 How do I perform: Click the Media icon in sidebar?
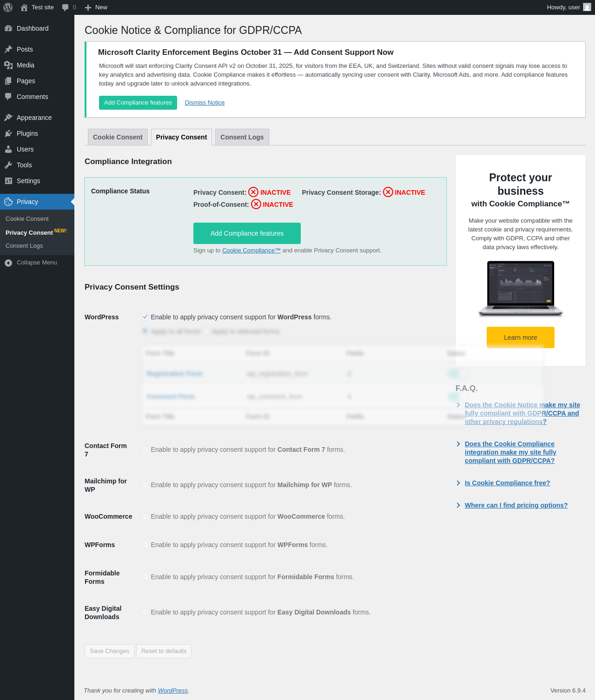click(x=8, y=65)
